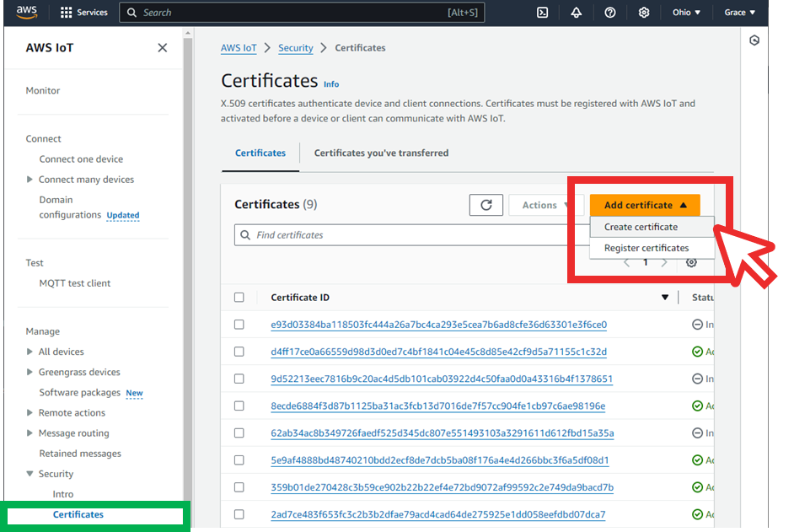
Task: Open certificate e93d03384ba1 link
Action: [438, 325]
